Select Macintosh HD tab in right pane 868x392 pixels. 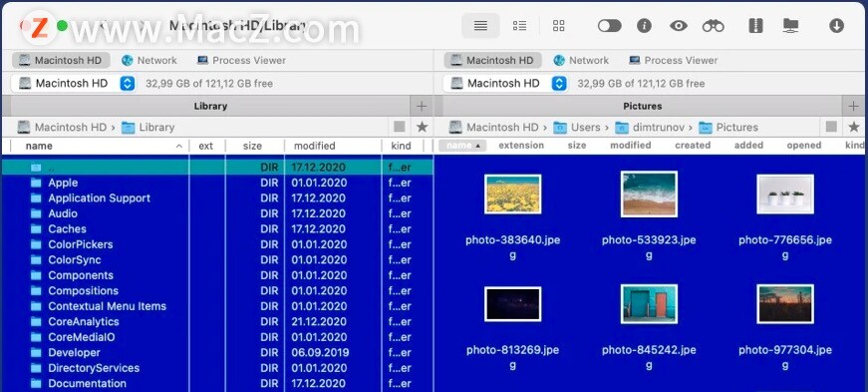pyautogui.click(x=492, y=61)
